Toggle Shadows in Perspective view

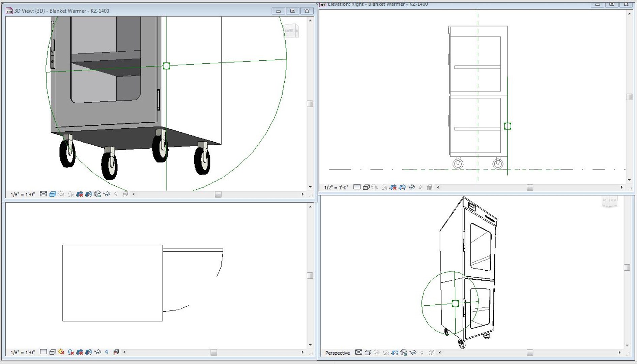(386, 353)
